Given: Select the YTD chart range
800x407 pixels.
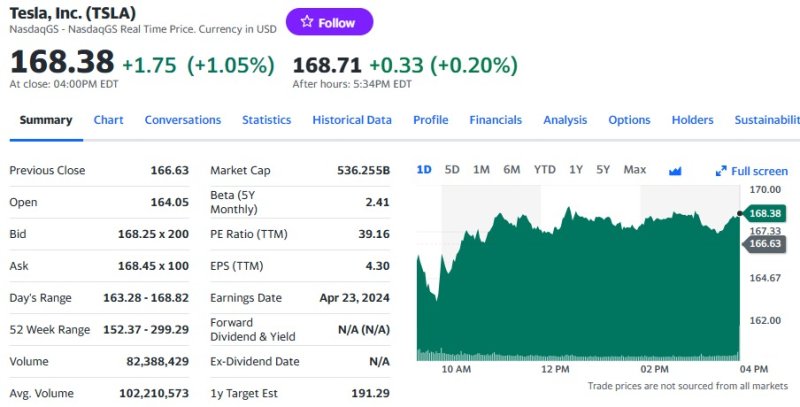Looking at the screenshot, I should point(544,170).
